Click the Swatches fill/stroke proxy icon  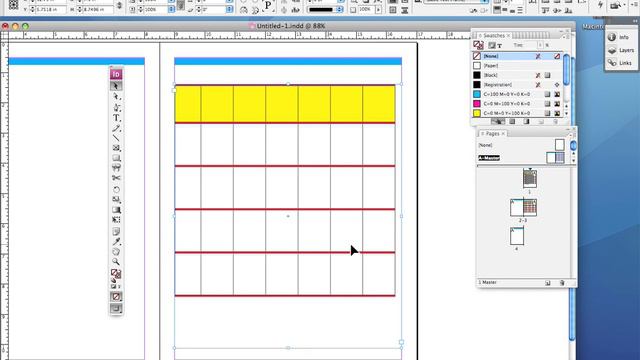pyautogui.click(x=478, y=45)
